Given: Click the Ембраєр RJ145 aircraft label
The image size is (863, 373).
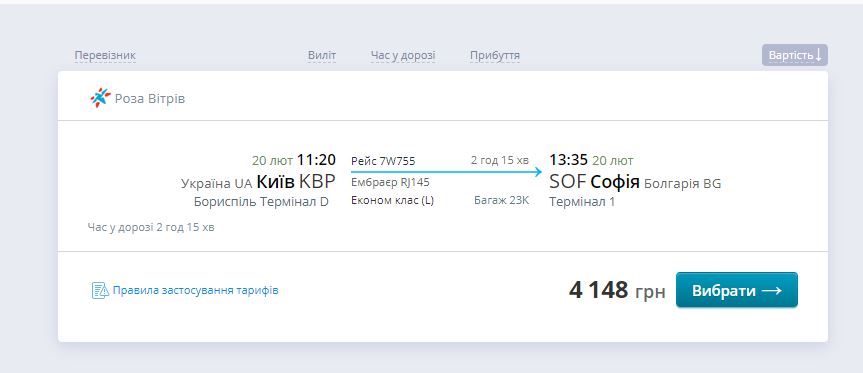Looking at the screenshot, I should (390, 182).
